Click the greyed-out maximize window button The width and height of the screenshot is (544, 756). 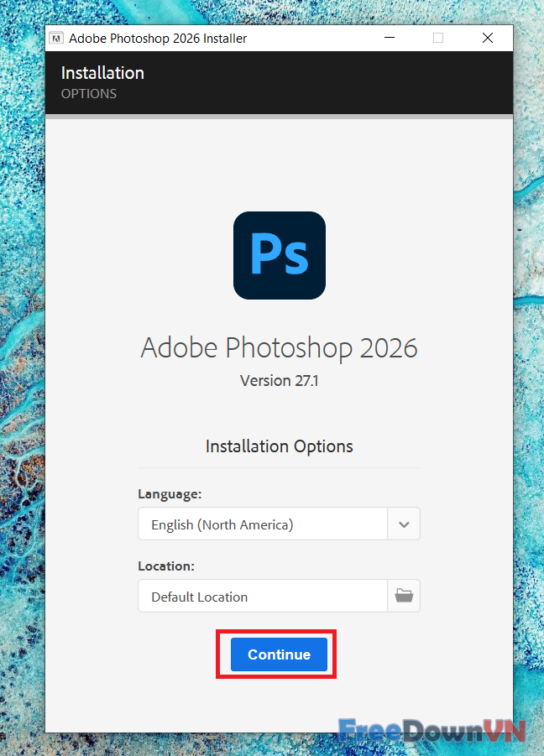click(x=438, y=38)
